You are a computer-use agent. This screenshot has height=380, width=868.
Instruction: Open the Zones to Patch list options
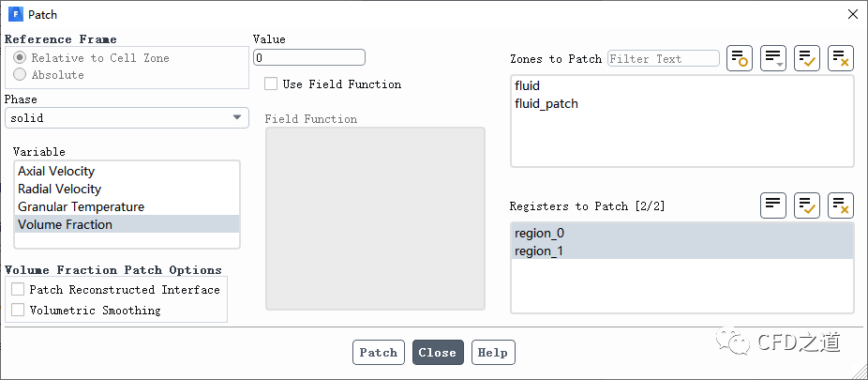click(x=773, y=58)
